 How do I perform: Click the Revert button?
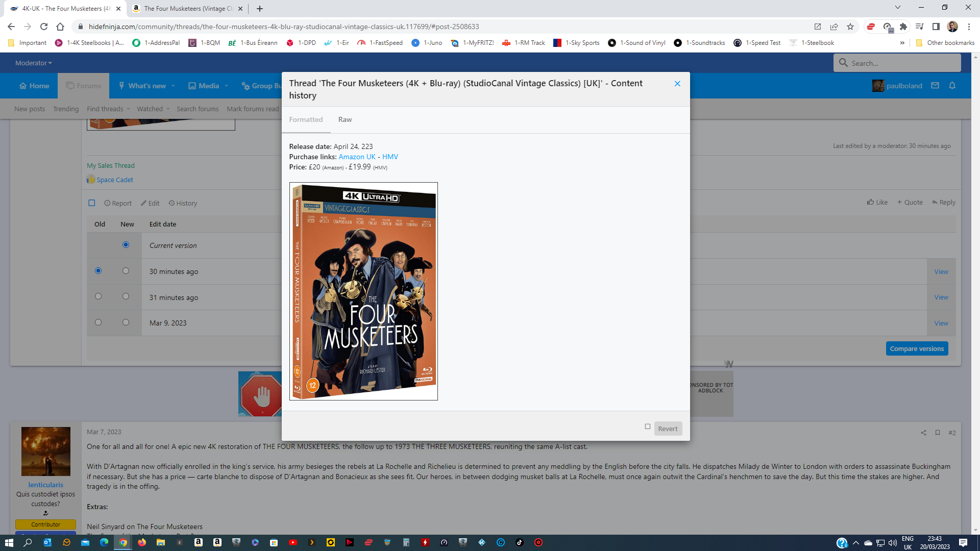pyautogui.click(x=668, y=429)
